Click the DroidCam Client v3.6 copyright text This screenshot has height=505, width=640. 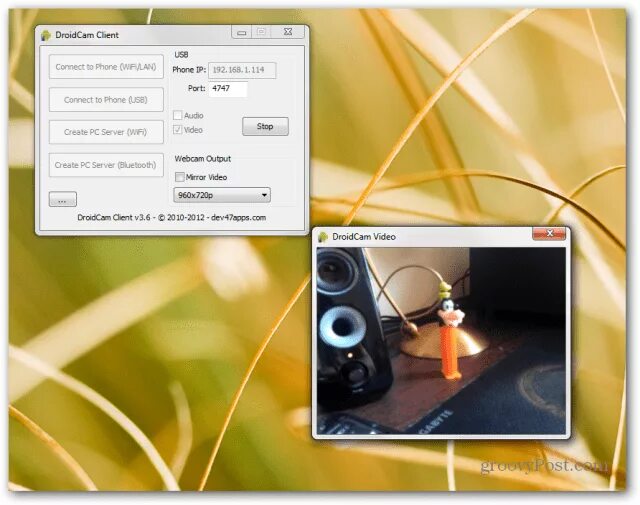(171, 218)
